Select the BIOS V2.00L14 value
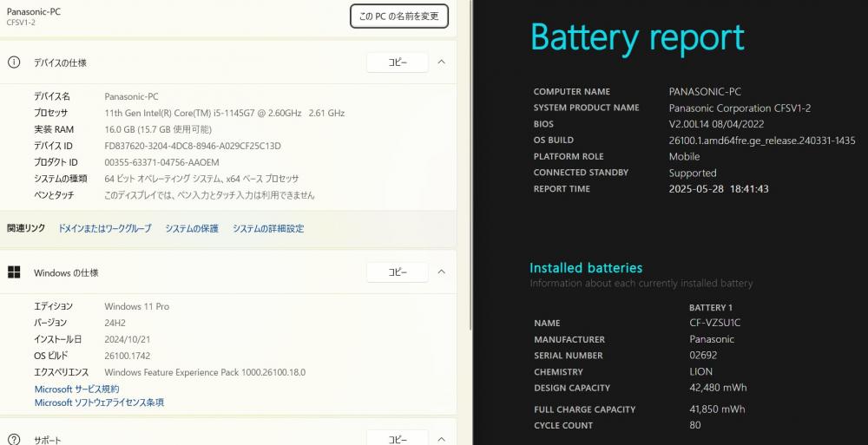This screenshot has height=445, width=868. tap(716, 125)
